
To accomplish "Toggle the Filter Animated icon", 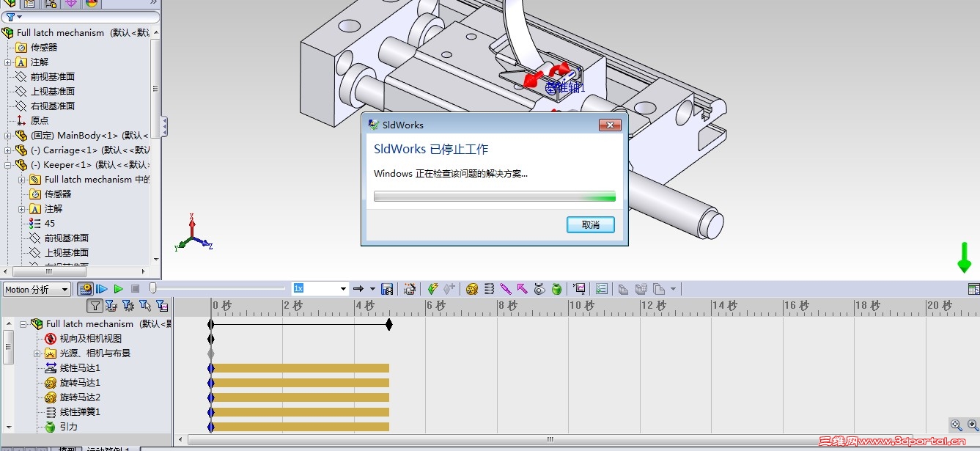I will tap(111, 306).
